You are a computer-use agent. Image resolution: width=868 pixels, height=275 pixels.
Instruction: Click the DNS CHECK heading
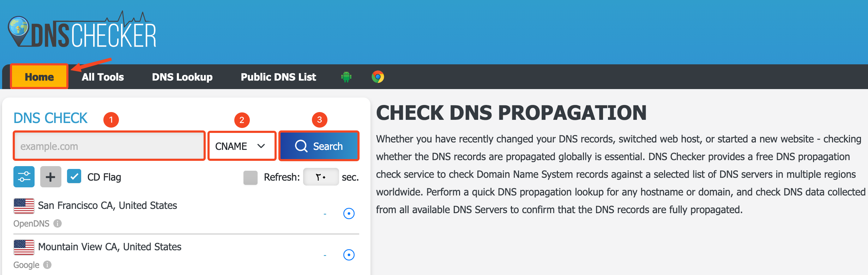pos(50,118)
